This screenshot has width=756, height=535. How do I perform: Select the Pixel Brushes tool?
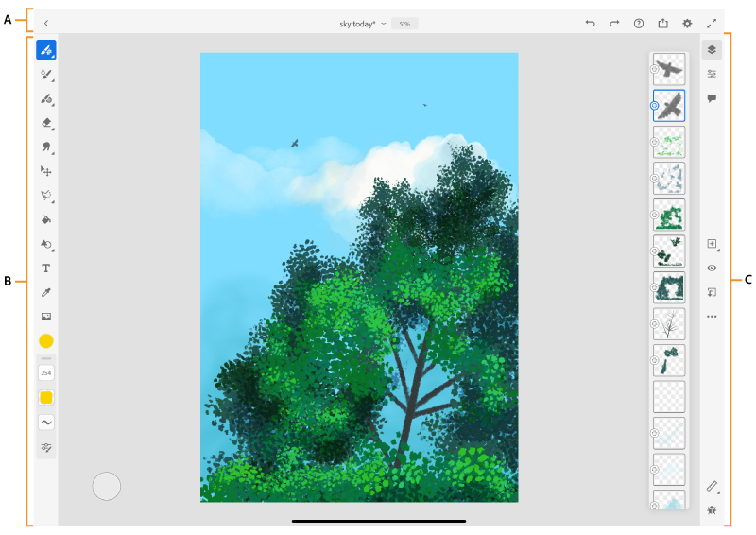tap(46, 50)
